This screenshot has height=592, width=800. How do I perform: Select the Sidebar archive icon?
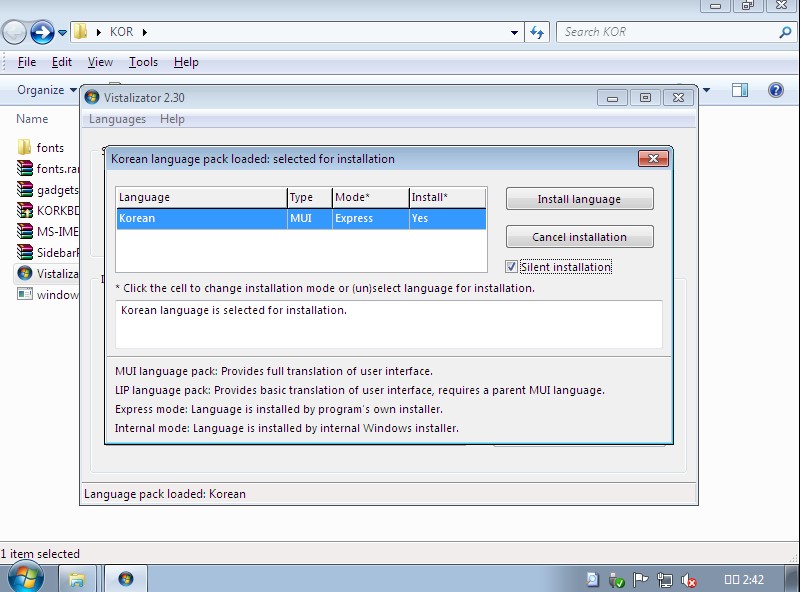click(x=24, y=252)
